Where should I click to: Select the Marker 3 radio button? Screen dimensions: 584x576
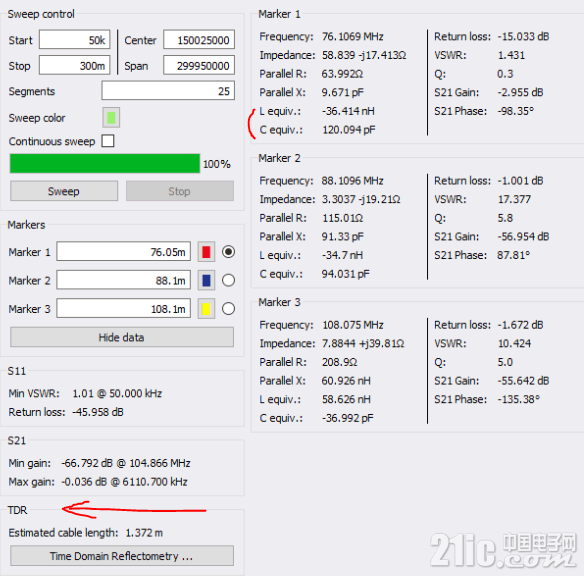tap(228, 309)
